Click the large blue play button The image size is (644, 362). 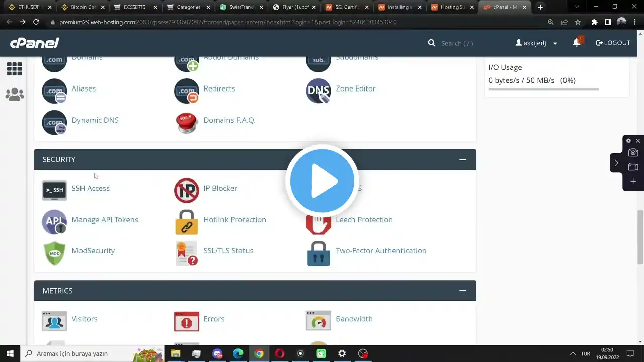pos(322,180)
